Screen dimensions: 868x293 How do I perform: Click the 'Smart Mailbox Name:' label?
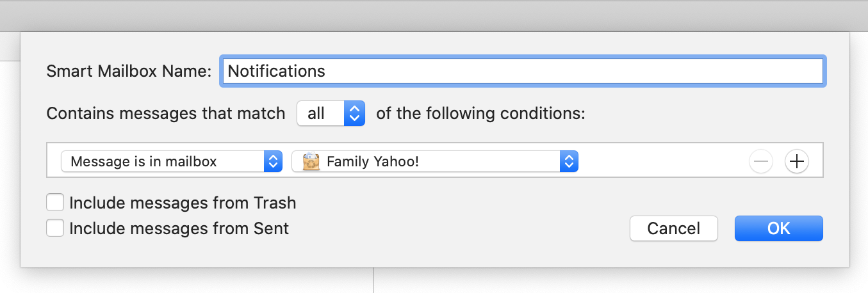[x=129, y=71]
